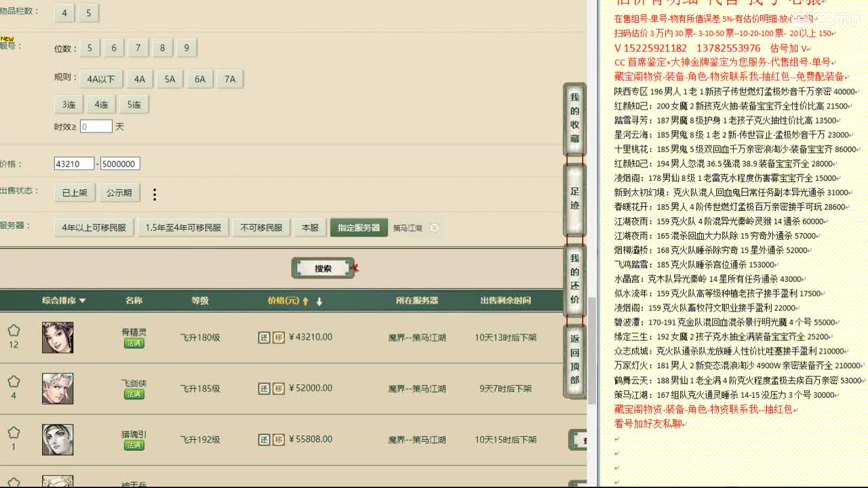Viewport: 868px width, 488px height.
Task: Choose 1.5年至4年可移民服 server option
Action: pos(183,228)
